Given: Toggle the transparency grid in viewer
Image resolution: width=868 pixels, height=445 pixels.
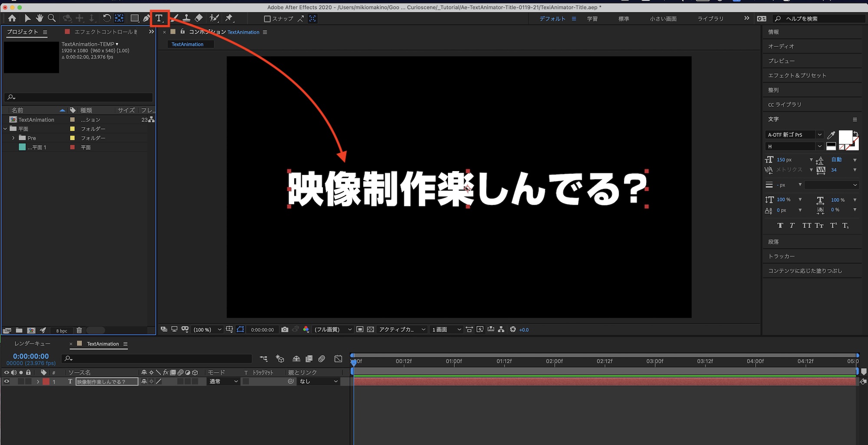Looking at the screenshot, I should click(370, 330).
